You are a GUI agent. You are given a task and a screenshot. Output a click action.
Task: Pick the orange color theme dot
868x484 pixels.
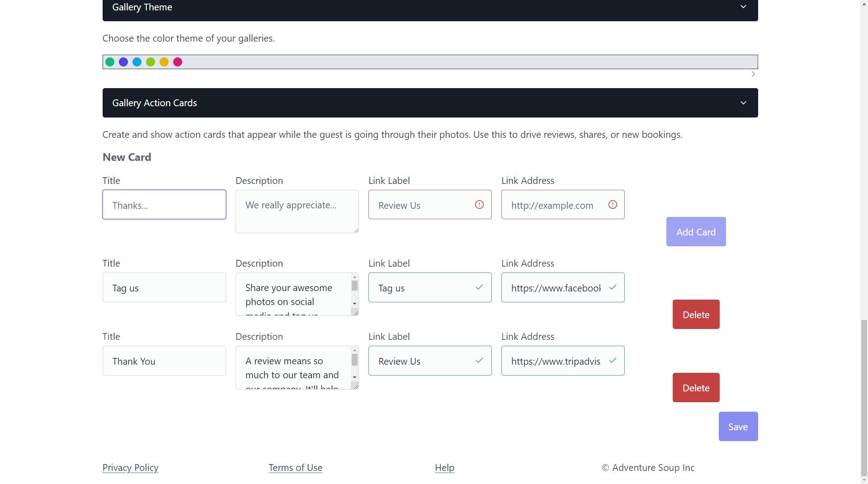coord(164,62)
